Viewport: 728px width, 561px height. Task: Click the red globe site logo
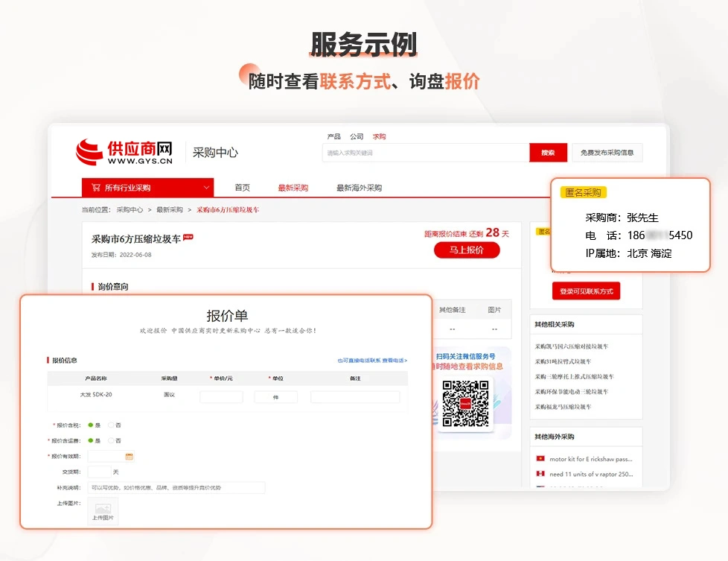pyautogui.click(x=89, y=151)
